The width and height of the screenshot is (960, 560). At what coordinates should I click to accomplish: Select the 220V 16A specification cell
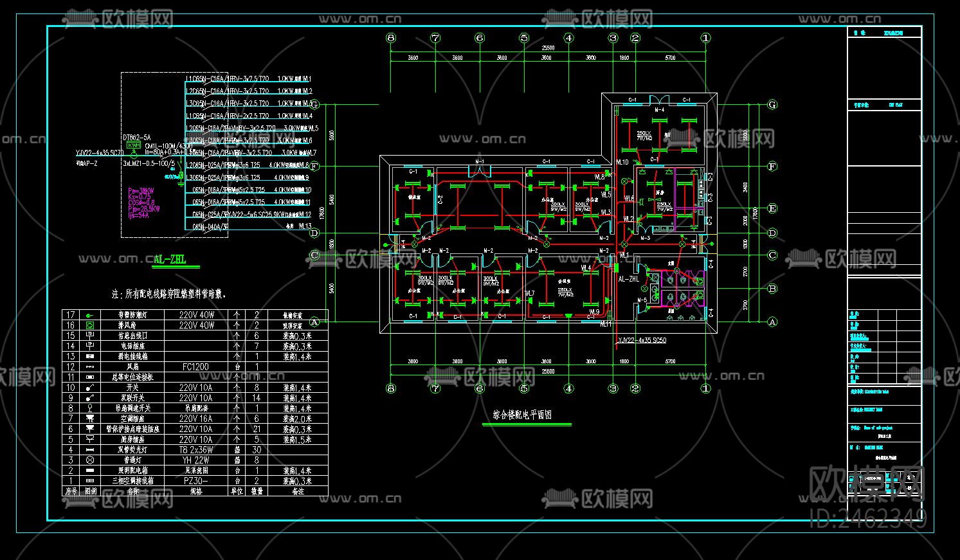click(x=195, y=418)
